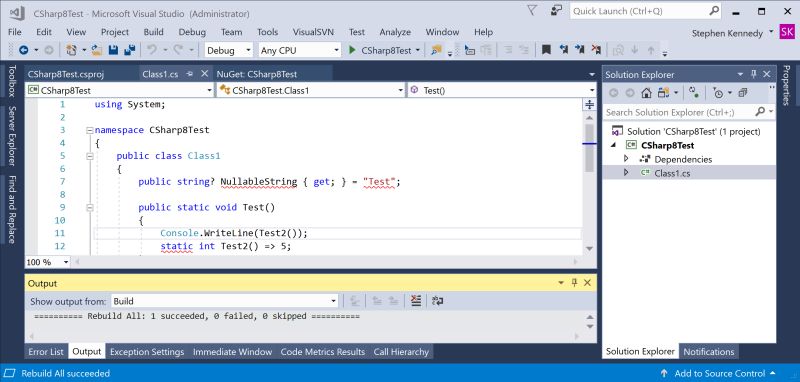The width and height of the screenshot is (800, 382).
Task: Click Sync with Active Document icon
Action: [x=693, y=93]
